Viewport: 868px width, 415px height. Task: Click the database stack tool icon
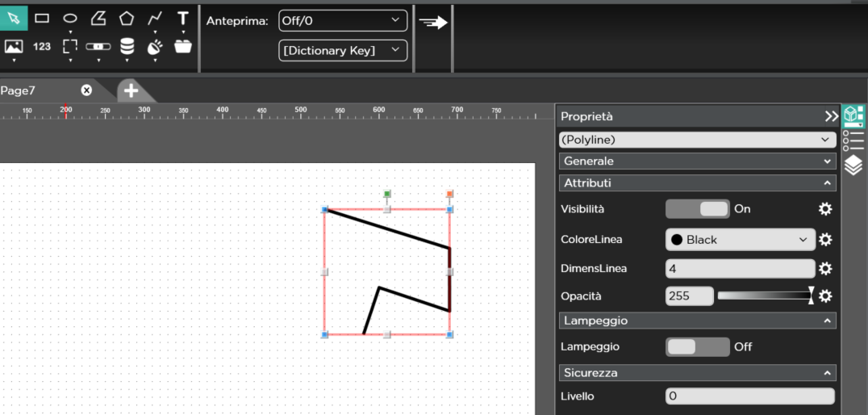(127, 46)
